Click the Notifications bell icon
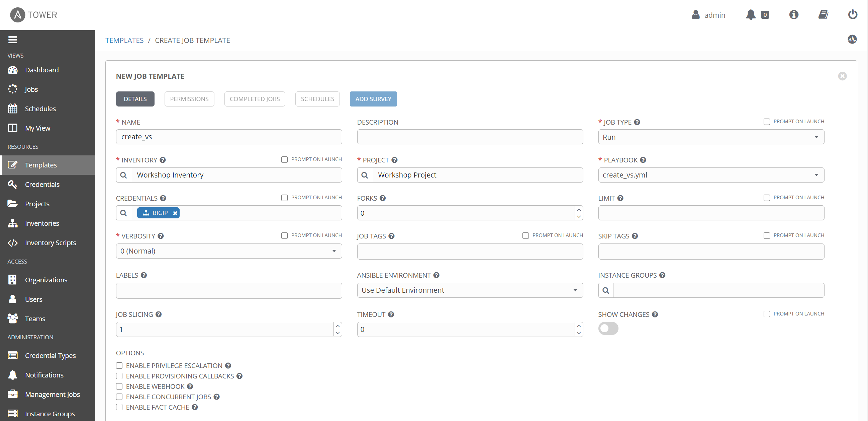The width and height of the screenshot is (868, 421). coord(750,14)
